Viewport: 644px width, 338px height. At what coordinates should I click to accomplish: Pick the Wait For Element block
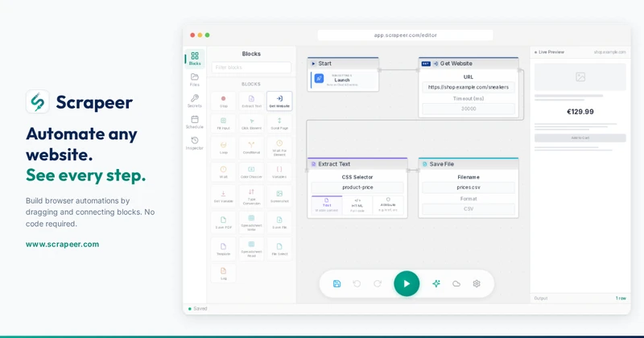279,147
